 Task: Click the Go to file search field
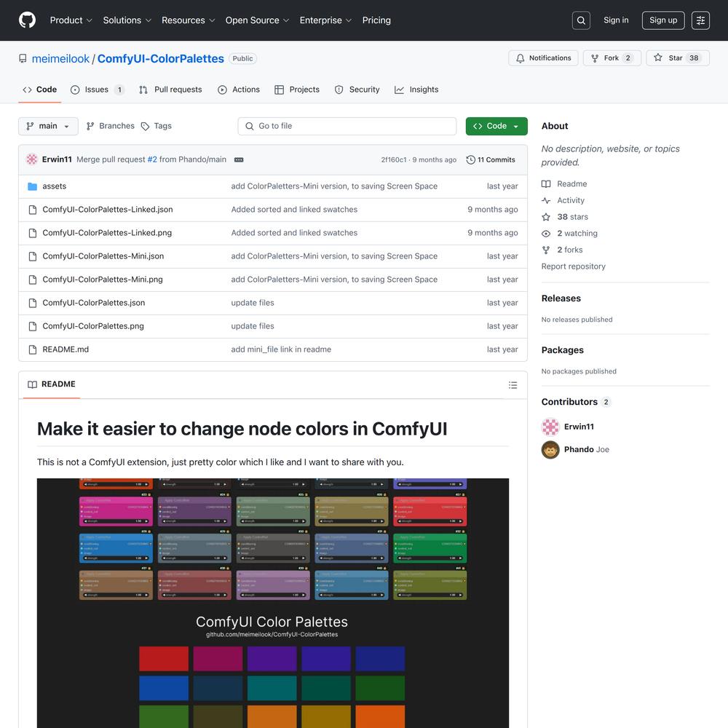pyautogui.click(x=347, y=126)
